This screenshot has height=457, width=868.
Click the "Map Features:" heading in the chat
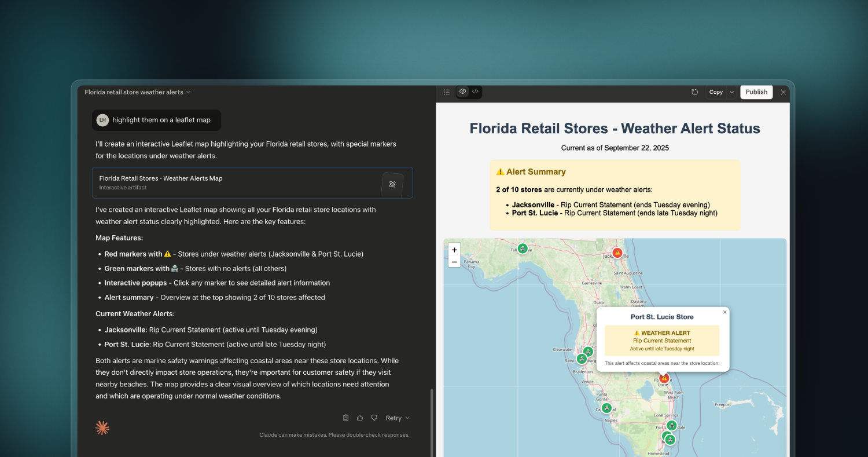[x=119, y=238]
